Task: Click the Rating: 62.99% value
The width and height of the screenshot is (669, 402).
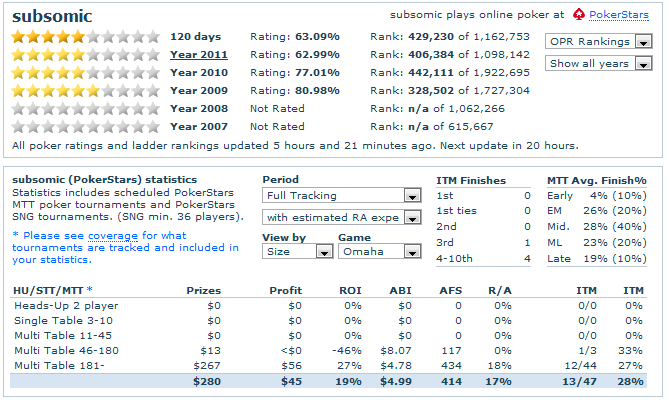Action: (295, 55)
